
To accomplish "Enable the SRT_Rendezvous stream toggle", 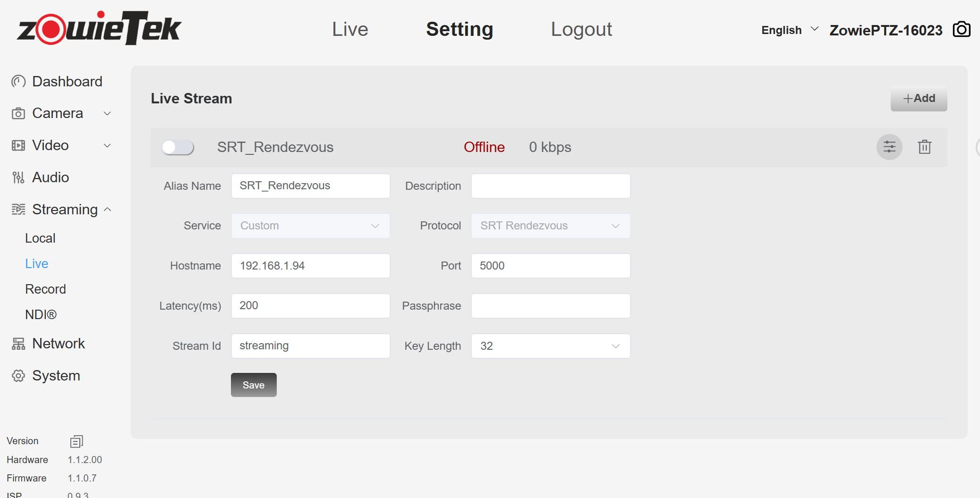I will point(178,147).
